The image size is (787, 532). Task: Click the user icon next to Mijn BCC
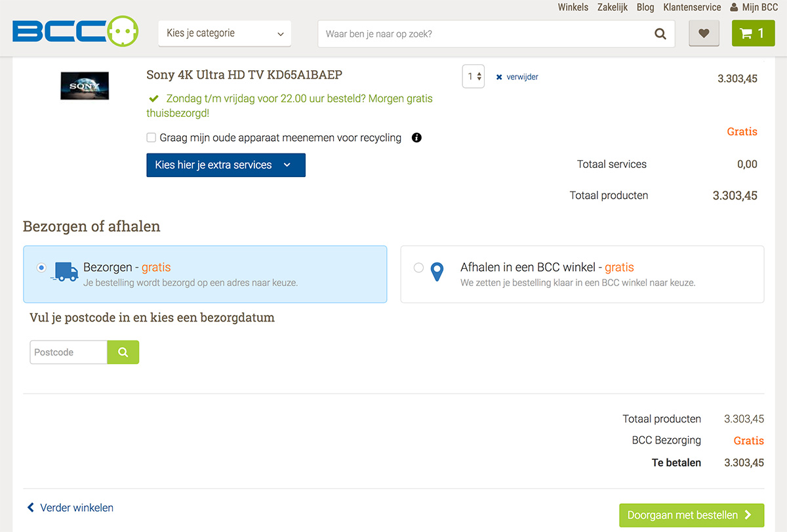[734, 8]
